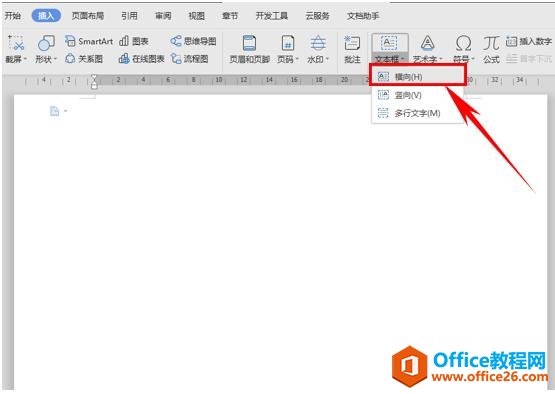Expand the 水印 watermark dropdown
This screenshot has width=555, height=394.
(318, 49)
